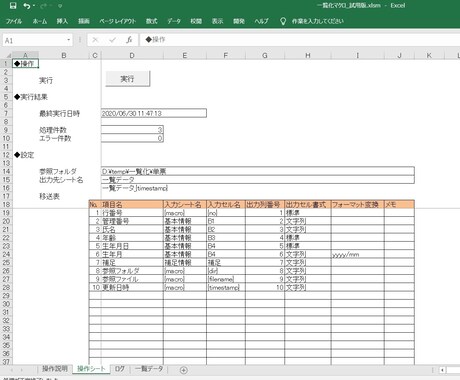Click the 入力シート名 table header
The width and height of the screenshot is (460, 380).
185,204
